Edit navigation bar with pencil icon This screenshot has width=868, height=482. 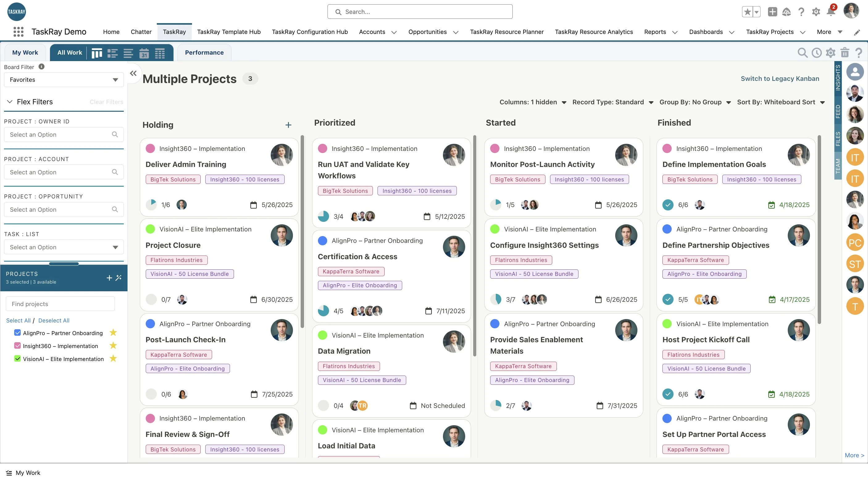tap(857, 32)
